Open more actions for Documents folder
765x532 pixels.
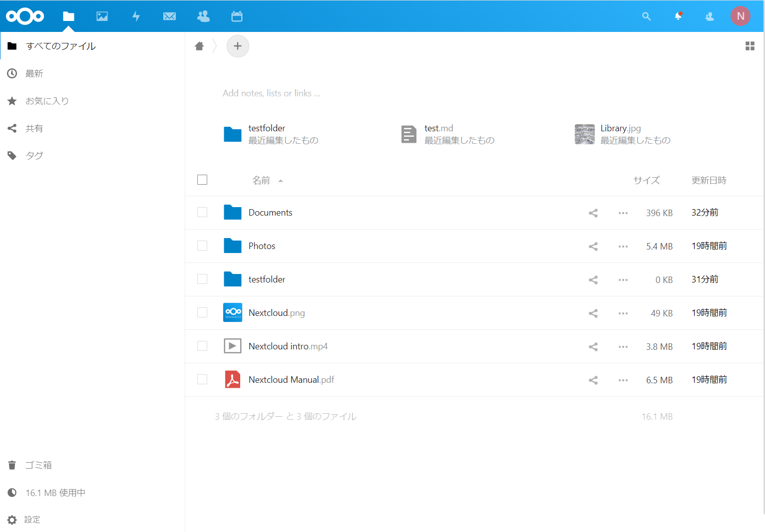[x=623, y=213]
